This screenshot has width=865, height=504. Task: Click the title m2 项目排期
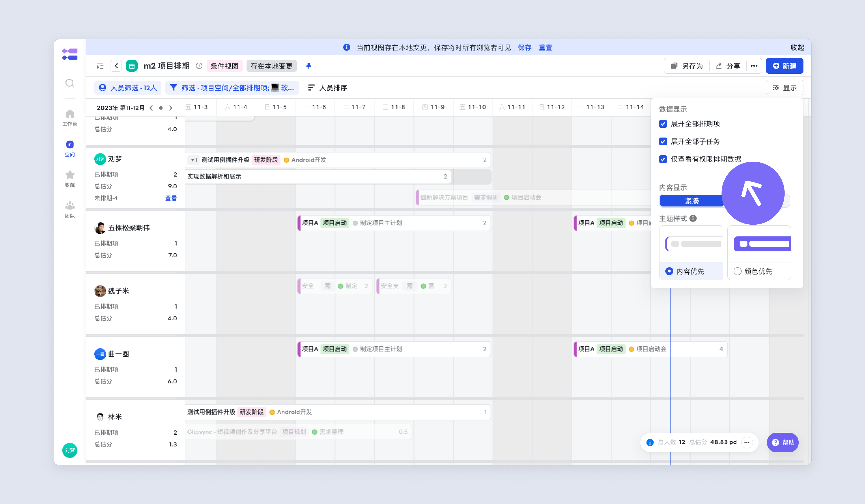(166, 66)
